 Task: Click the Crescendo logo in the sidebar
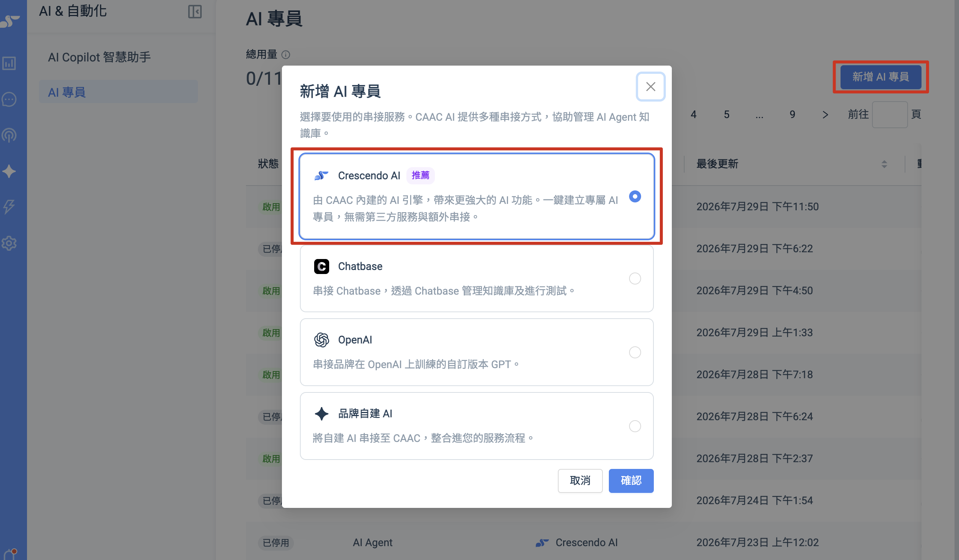click(x=10, y=21)
